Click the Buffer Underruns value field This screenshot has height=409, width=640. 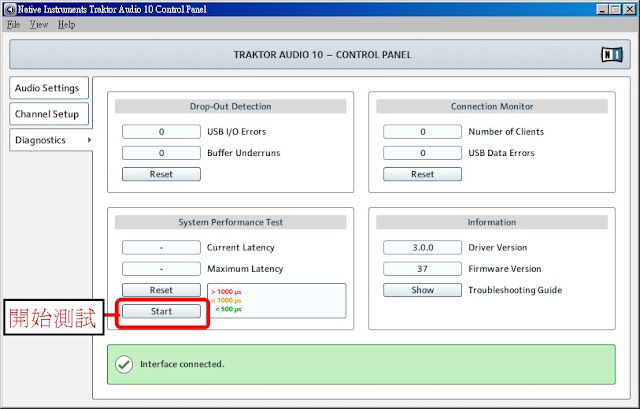click(x=161, y=153)
